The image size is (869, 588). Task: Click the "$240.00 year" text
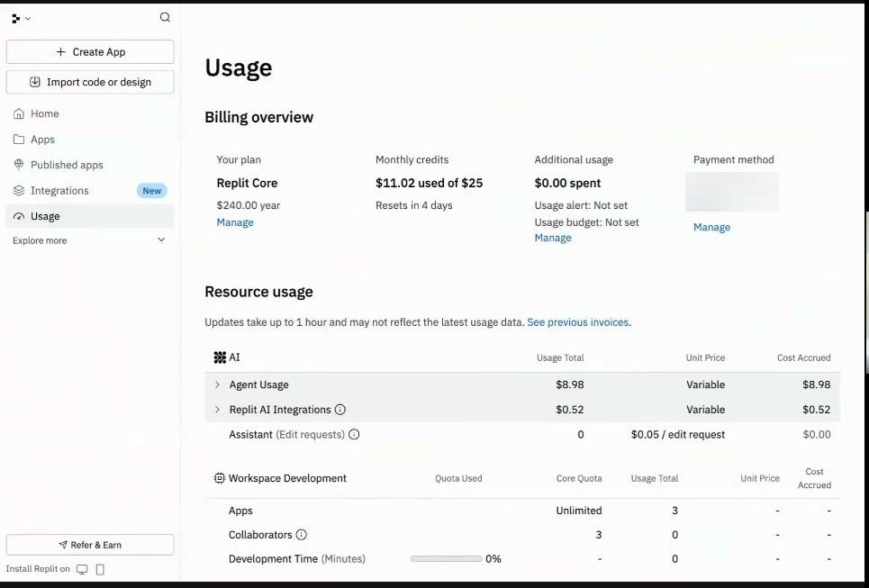pyautogui.click(x=249, y=205)
